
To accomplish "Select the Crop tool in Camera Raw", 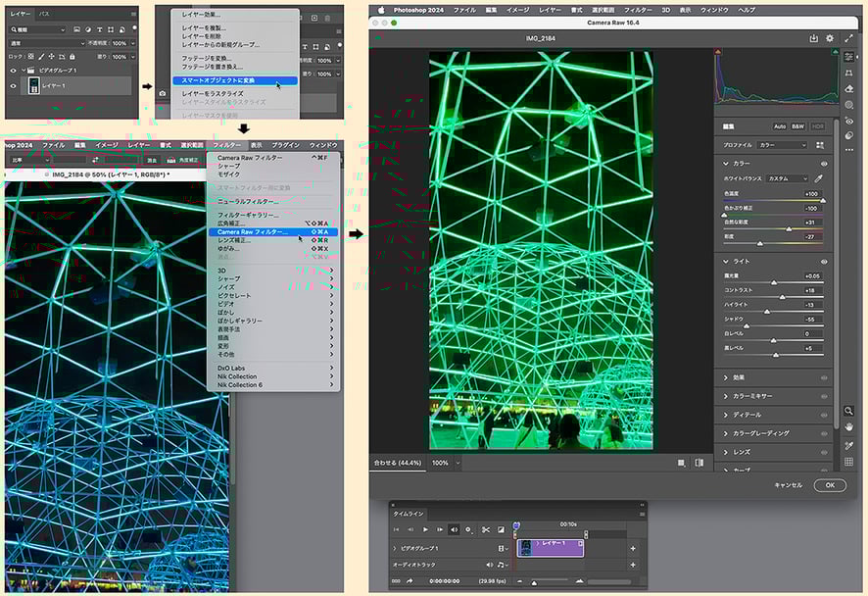I will coord(848,73).
